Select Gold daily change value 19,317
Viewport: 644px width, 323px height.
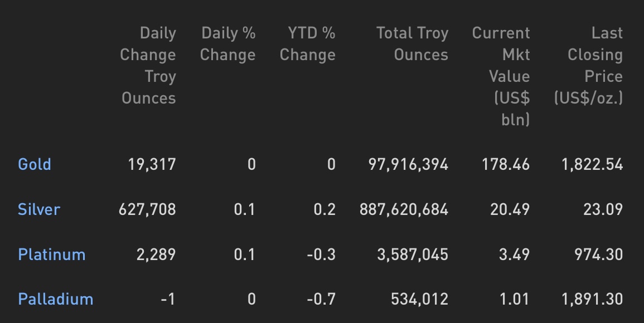click(152, 165)
